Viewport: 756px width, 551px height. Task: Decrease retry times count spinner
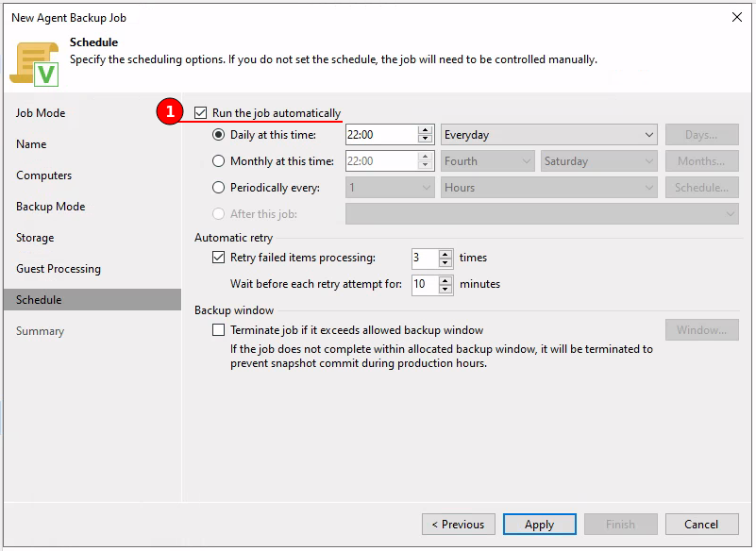[x=445, y=262]
